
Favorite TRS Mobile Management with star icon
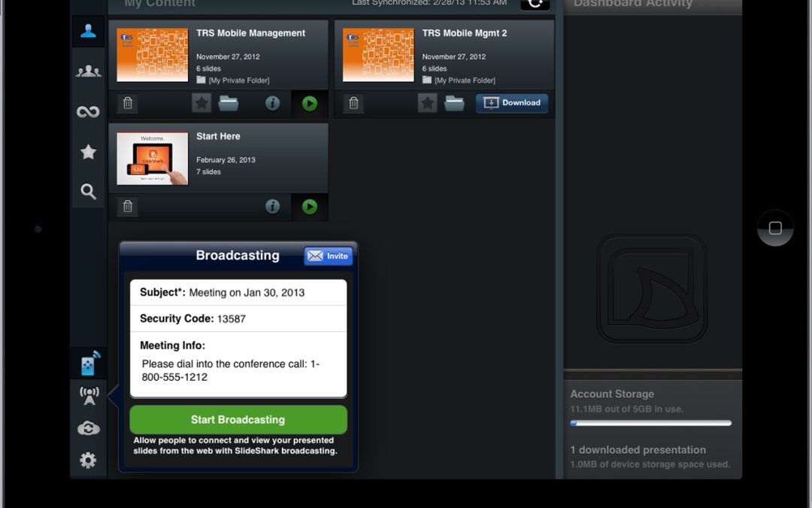click(x=201, y=103)
